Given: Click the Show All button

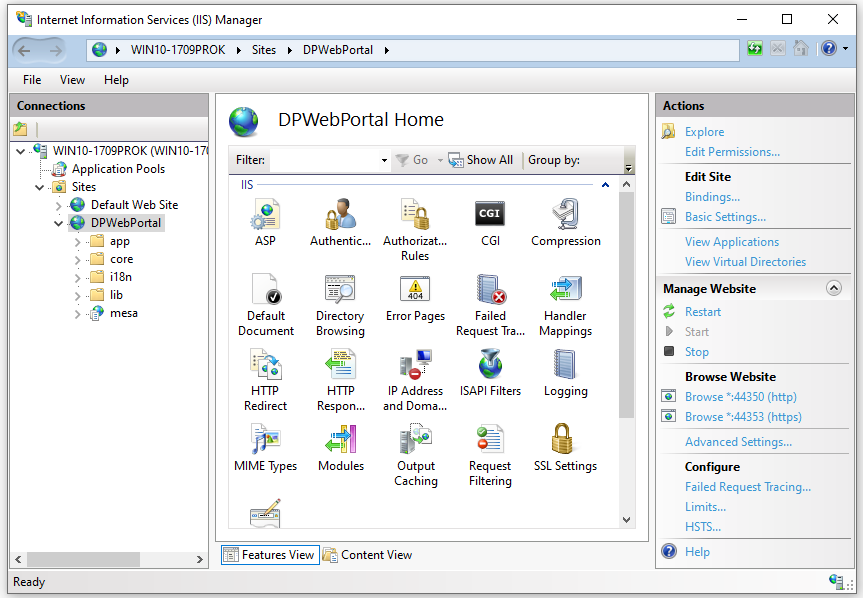Looking at the screenshot, I should click(481, 160).
